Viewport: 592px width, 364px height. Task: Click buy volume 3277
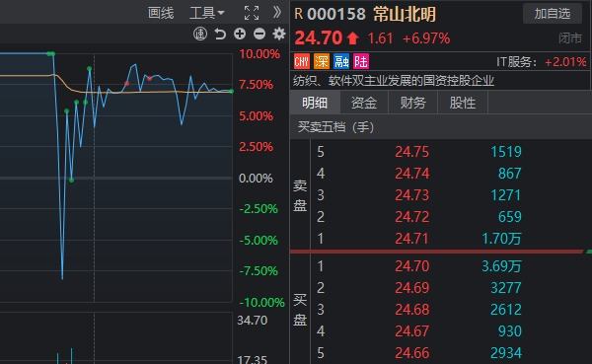(506, 288)
